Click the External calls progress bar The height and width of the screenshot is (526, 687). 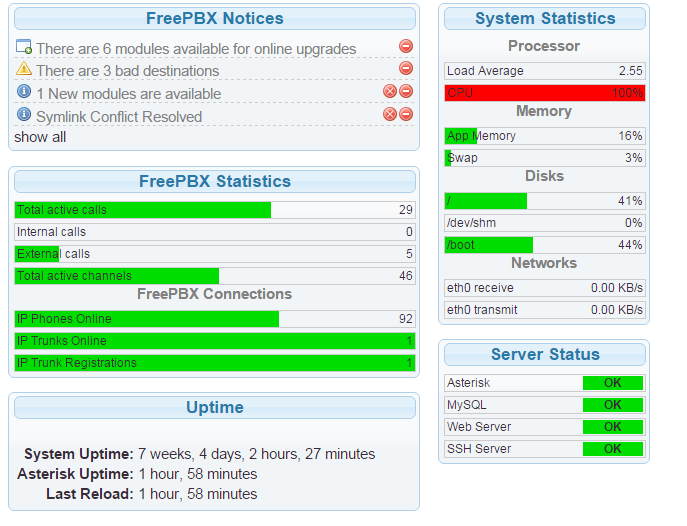(215, 254)
